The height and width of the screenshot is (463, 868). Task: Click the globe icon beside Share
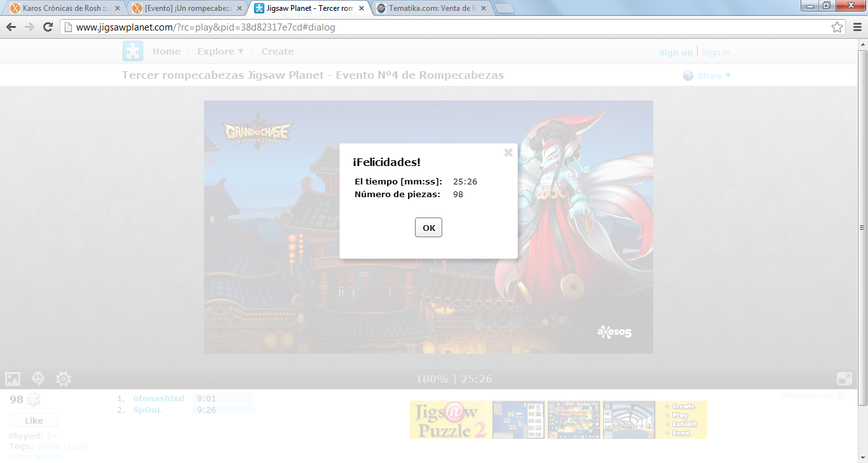pyautogui.click(x=688, y=76)
